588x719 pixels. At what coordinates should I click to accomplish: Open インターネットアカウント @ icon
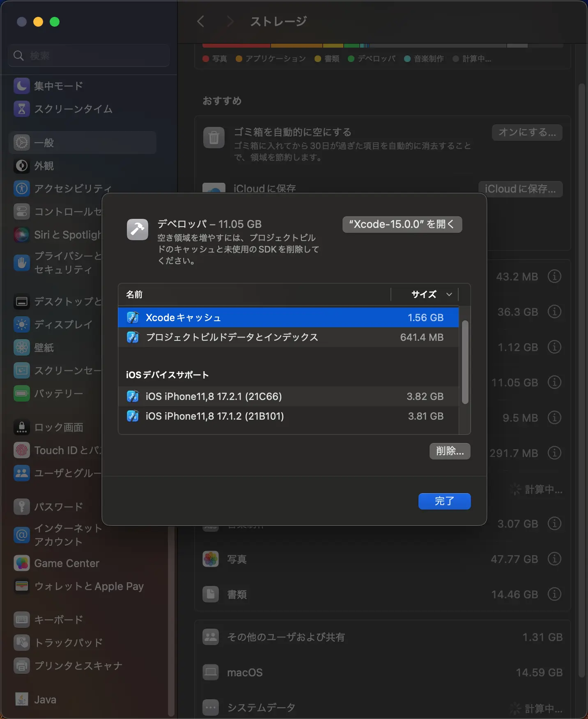[x=22, y=535]
